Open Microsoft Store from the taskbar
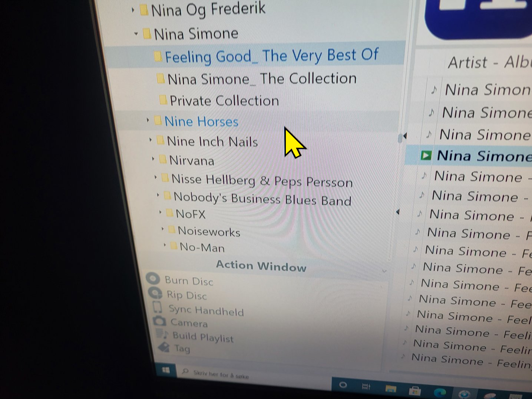The image size is (532, 399). pyautogui.click(x=415, y=390)
